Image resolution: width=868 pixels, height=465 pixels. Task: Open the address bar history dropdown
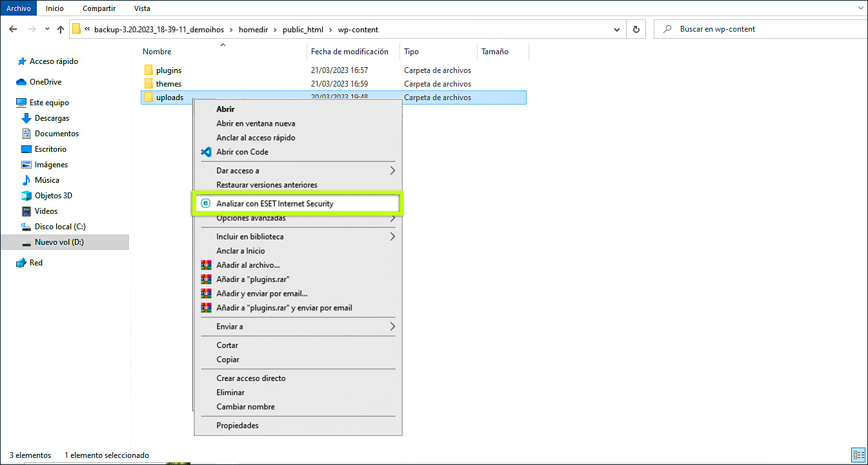pos(618,29)
